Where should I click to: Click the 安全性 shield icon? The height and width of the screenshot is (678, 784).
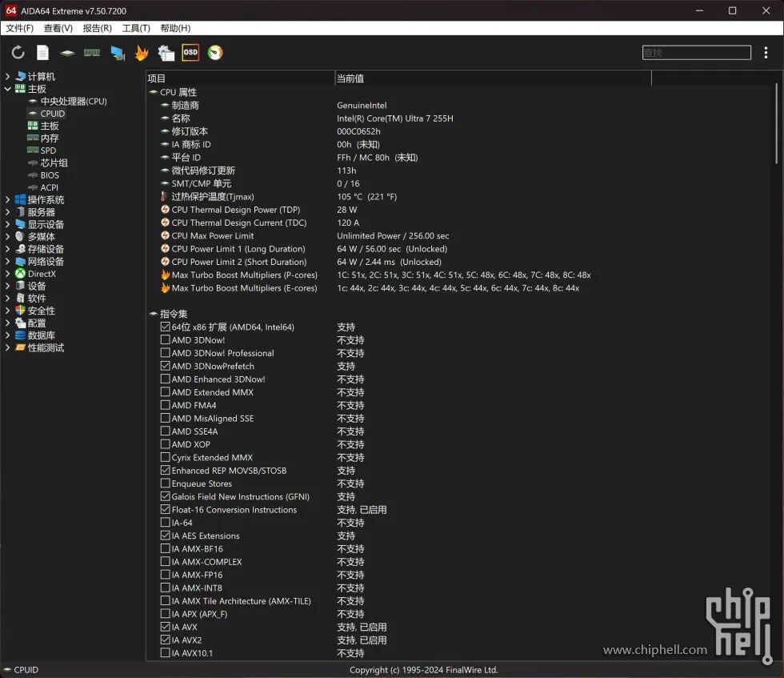click(x=20, y=311)
